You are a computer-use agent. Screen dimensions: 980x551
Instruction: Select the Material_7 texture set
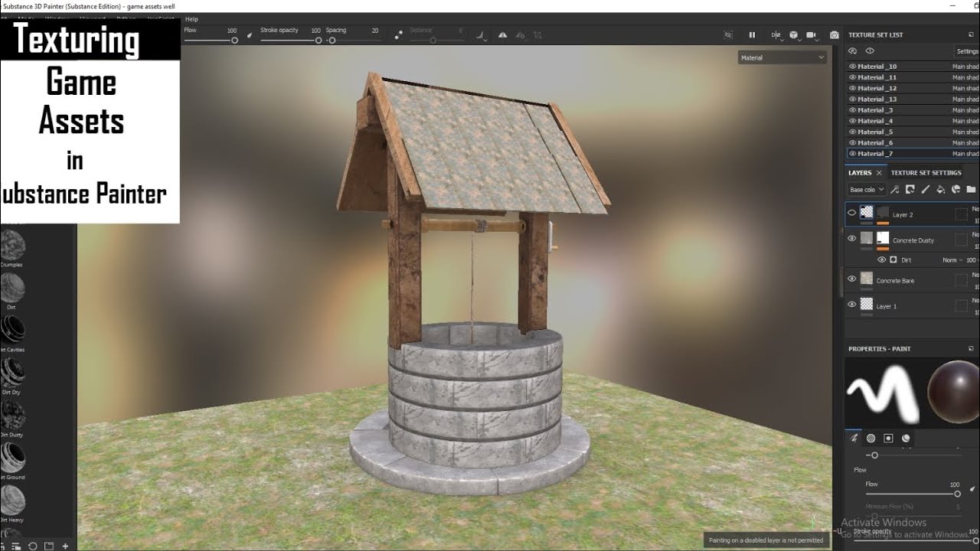(x=913, y=154)
